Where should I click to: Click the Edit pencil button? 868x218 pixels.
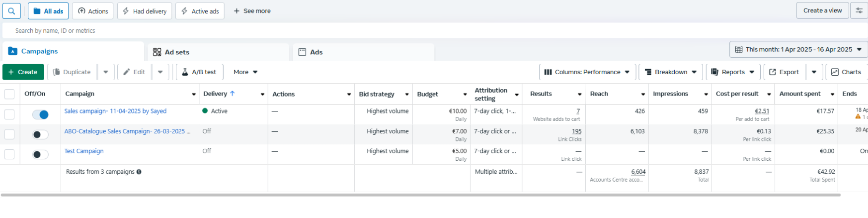pos(134,72)
